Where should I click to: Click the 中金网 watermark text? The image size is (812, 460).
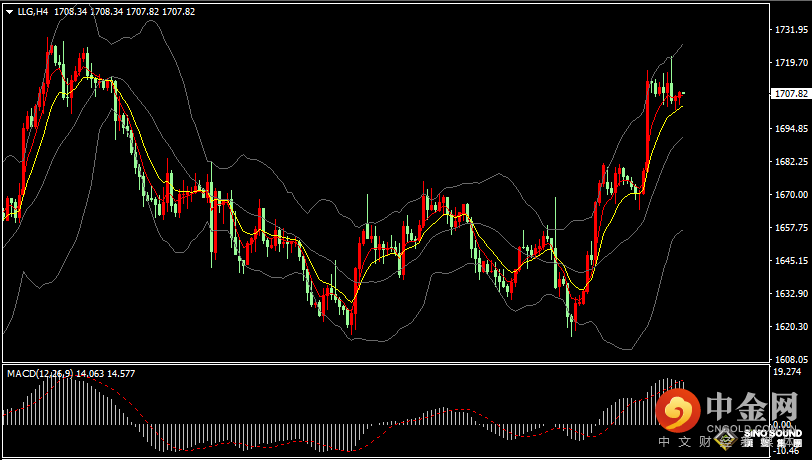click(x=752, y=407)
